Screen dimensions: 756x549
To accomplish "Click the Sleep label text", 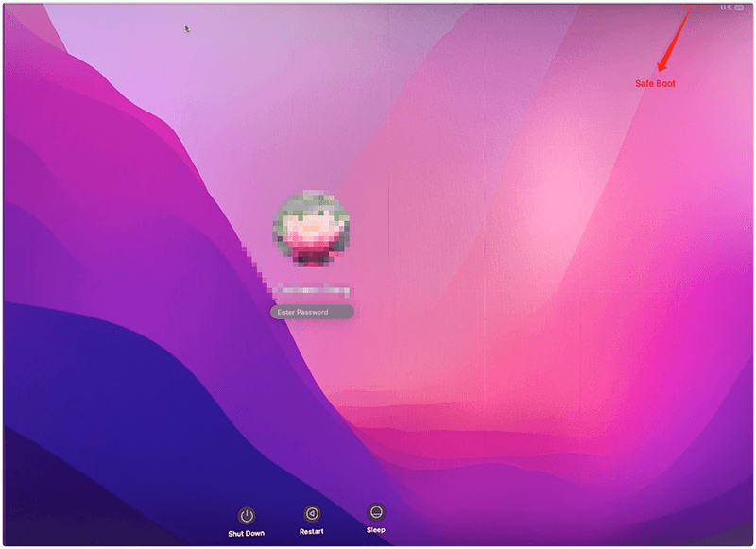I will pyautogui.click(x=374, y=531).
